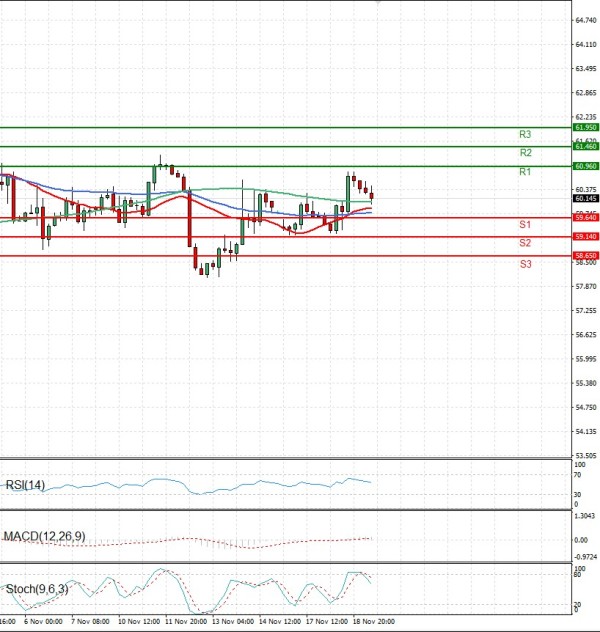Select the S1 support label

tap(524, 224)
